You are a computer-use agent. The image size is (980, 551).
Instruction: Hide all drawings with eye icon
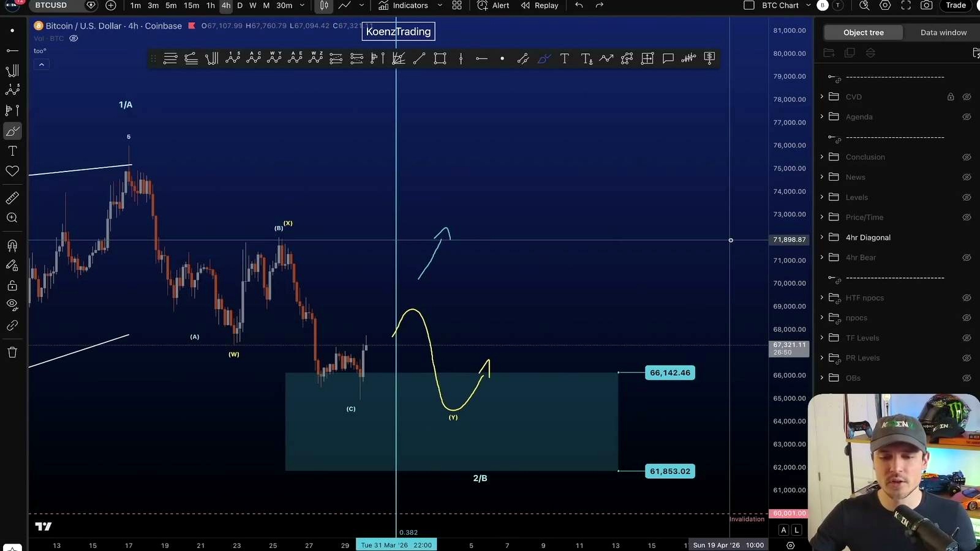(x=12, y=305)
